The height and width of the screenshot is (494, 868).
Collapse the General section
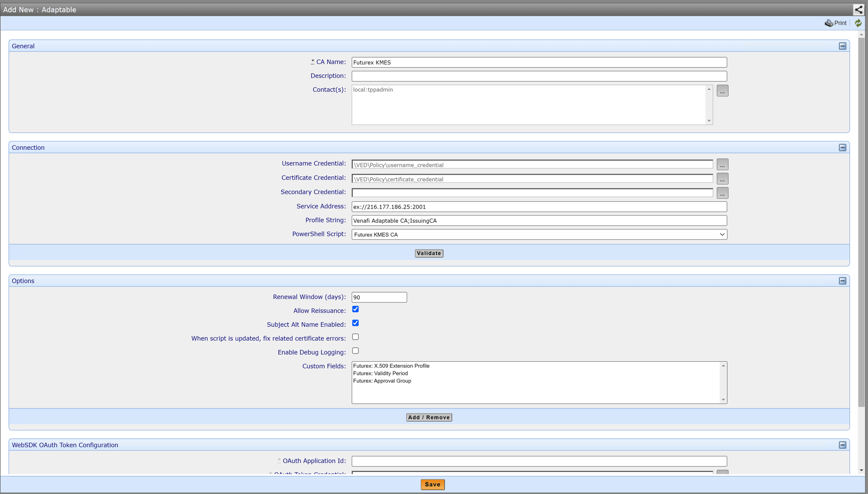click(x=842, y=46)
